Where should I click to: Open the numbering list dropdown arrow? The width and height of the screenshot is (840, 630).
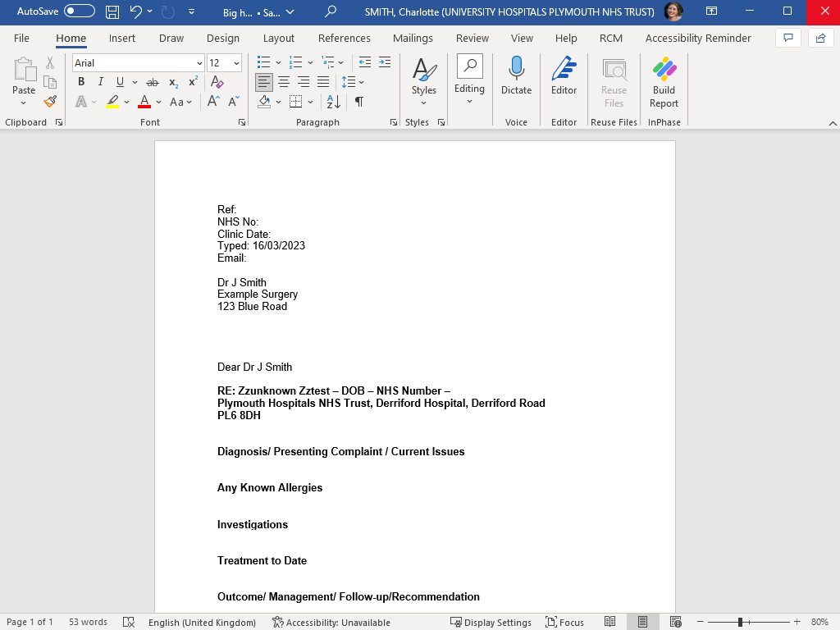click(310, 62)
